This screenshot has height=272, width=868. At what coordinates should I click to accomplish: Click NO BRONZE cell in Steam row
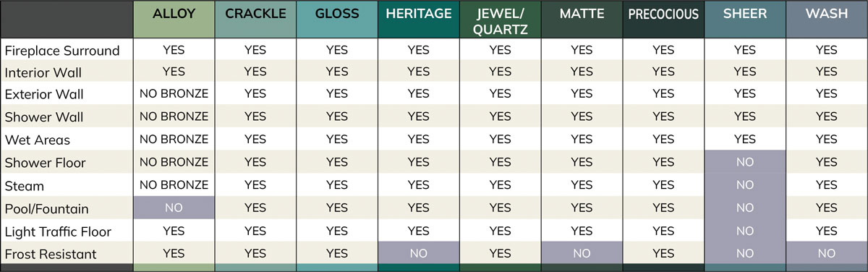click(x=174, y=184)
